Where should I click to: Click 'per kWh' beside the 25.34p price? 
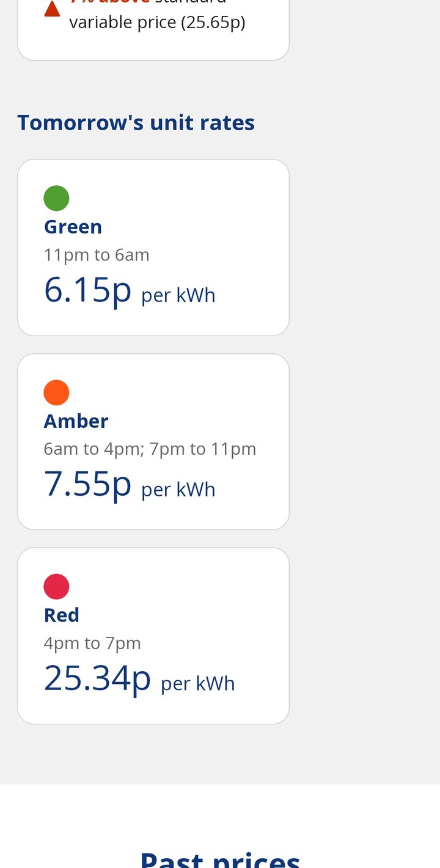(198, 683)
